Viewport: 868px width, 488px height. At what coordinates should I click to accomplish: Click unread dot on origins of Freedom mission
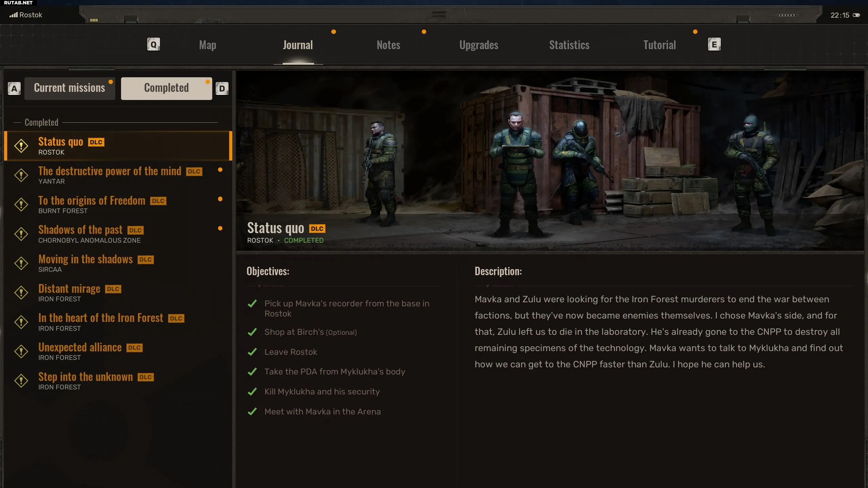click(x=220, y=199)
